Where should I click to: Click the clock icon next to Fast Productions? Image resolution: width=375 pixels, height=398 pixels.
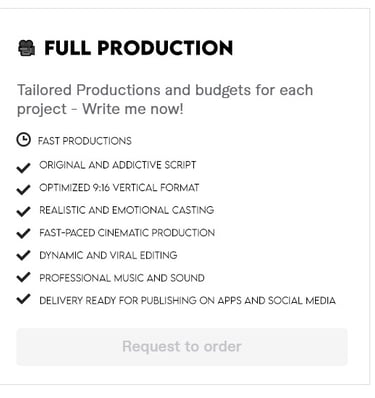[x=24, y=140]
